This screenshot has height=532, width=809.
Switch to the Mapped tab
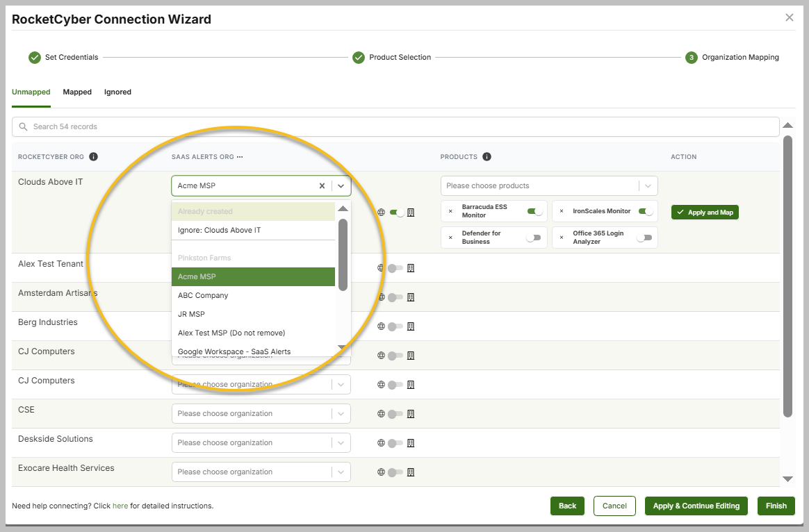[77, 92]
